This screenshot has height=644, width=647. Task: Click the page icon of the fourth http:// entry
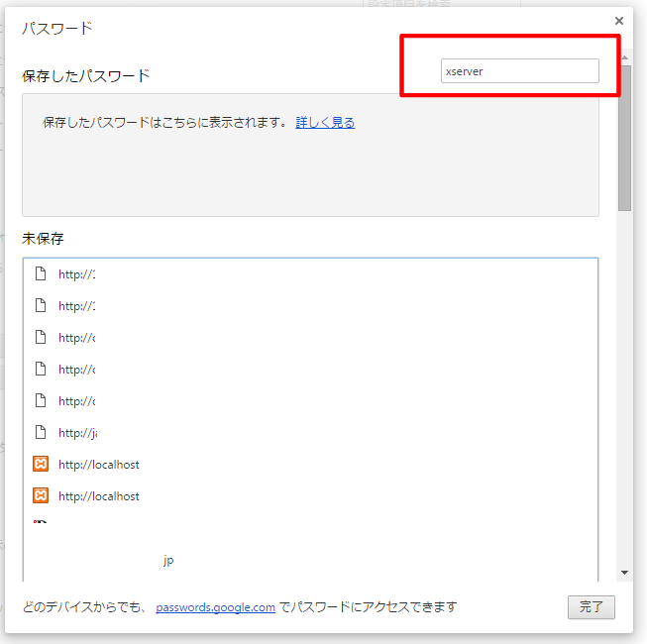[x=41, y=369]
